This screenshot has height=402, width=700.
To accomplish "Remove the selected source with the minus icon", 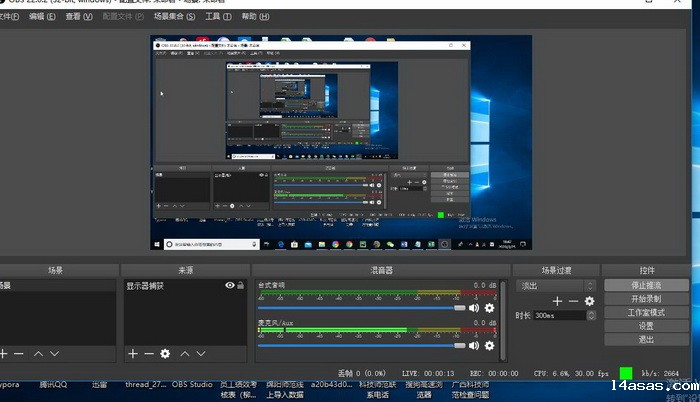I will click(148, 354).
